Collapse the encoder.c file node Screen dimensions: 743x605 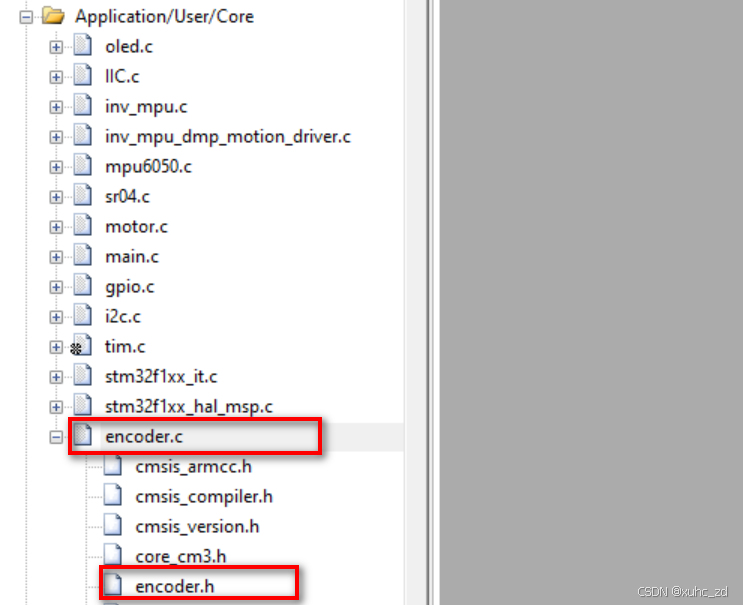click(56, 437)
